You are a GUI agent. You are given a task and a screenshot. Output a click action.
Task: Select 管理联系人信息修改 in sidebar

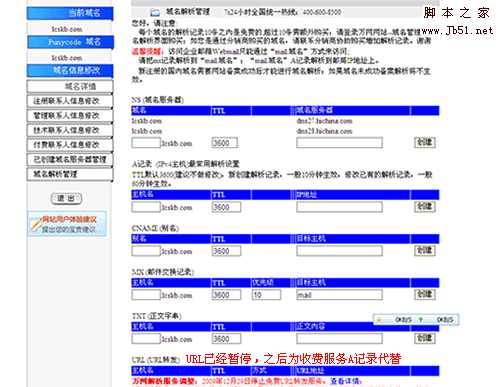click(70, 116)
